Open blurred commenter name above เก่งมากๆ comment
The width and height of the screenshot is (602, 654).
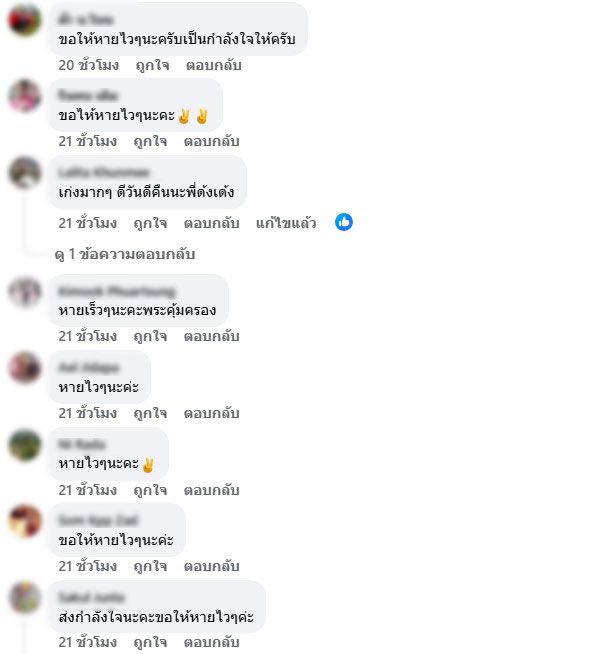(104, 172)
